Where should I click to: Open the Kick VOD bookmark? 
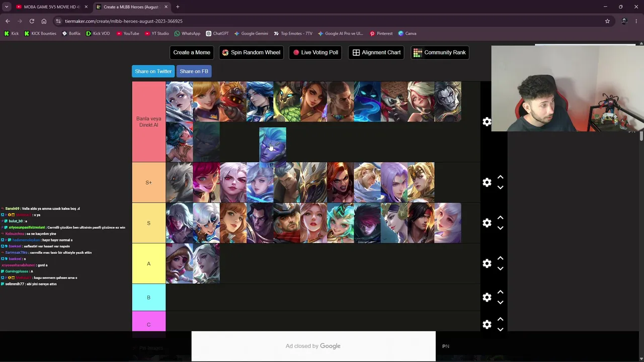(98, 33)
